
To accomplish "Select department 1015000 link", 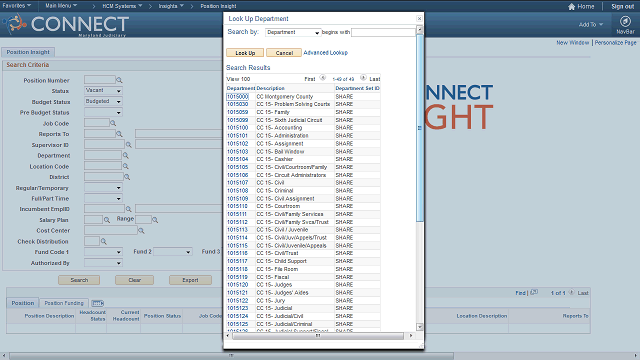I will point(237,97).
